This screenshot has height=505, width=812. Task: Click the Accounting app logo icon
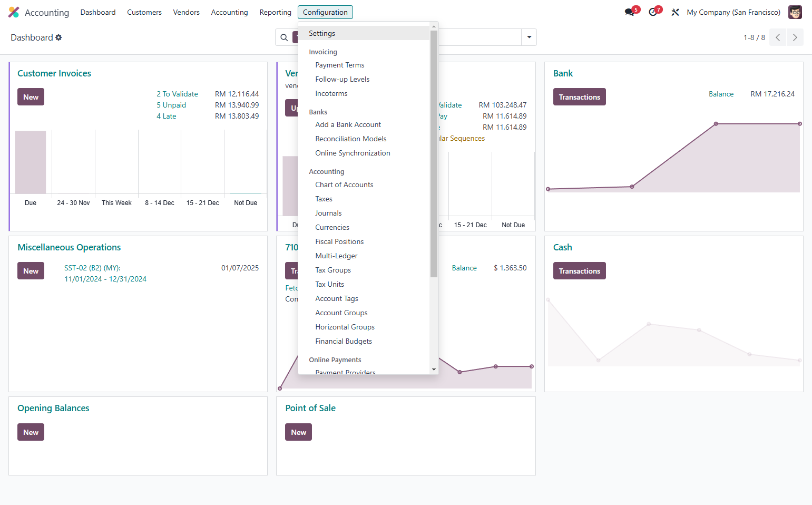pos(14,12)
